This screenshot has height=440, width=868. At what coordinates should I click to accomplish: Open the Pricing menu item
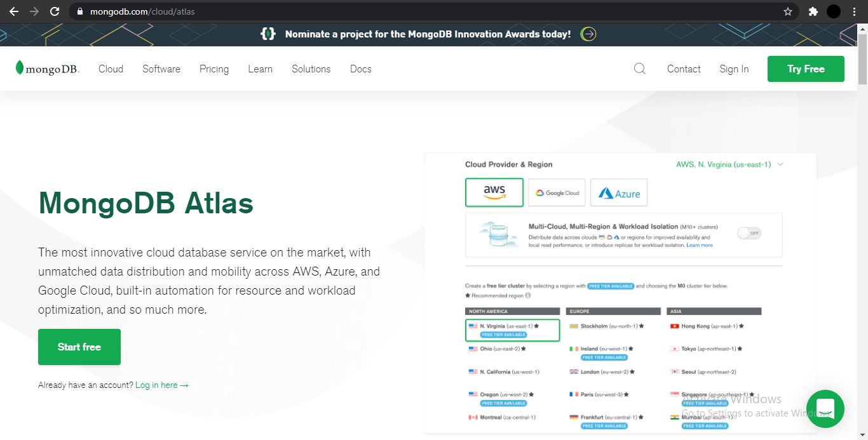tap(214, 69)
